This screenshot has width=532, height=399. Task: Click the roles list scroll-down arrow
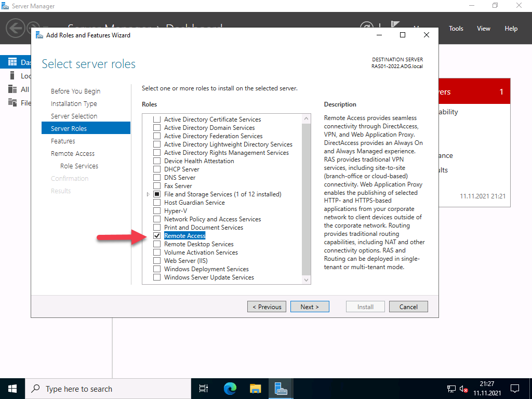[306, 280]
